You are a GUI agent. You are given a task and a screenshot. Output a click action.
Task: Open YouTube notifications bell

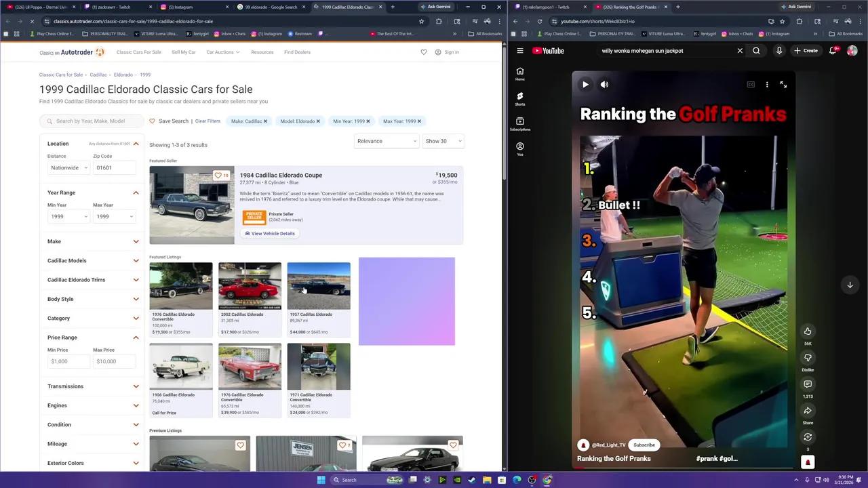point(833,51)
